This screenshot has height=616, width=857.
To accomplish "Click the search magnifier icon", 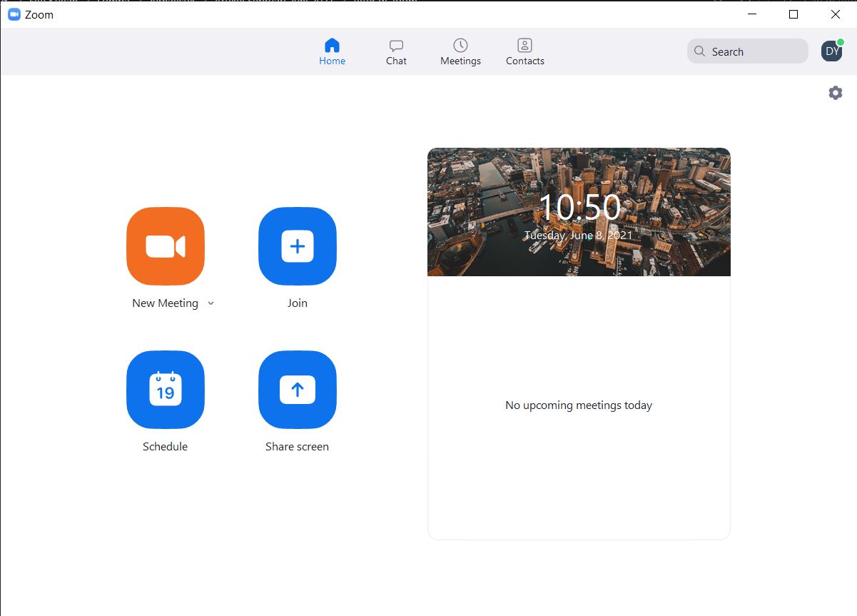I will click(x=699, y=51).
